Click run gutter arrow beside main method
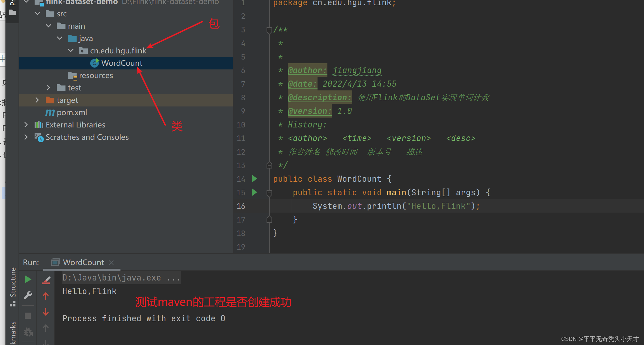 (255, 192)
